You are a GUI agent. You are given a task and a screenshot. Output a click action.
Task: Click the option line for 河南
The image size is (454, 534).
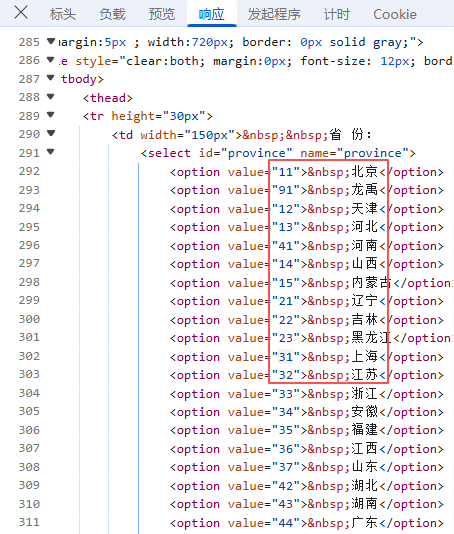(x=307, y=246)
